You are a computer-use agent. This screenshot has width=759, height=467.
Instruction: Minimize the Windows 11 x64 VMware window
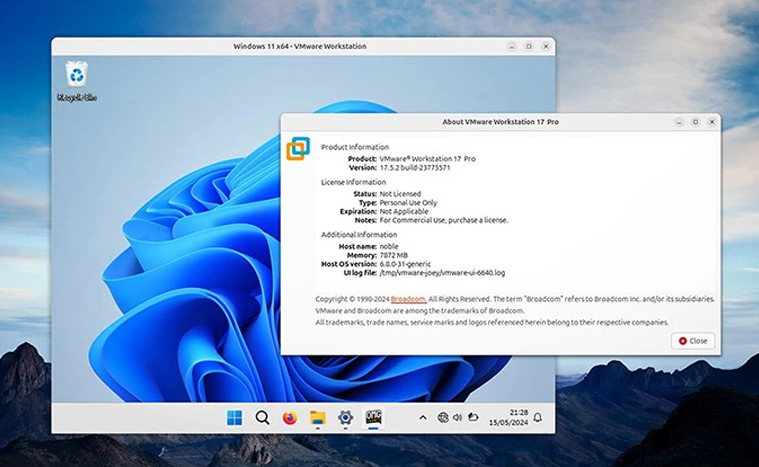[512, 46]
